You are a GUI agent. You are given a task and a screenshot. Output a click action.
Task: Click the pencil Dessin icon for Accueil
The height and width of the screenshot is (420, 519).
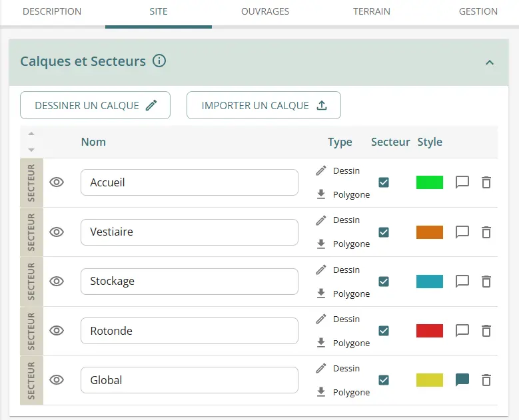pos(321,170)
